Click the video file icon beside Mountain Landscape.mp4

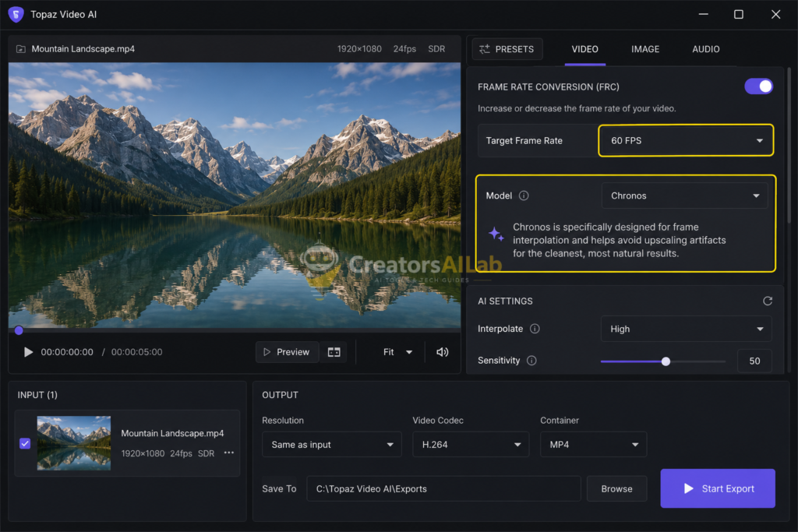pyautogui.click(x=21, y=49)
